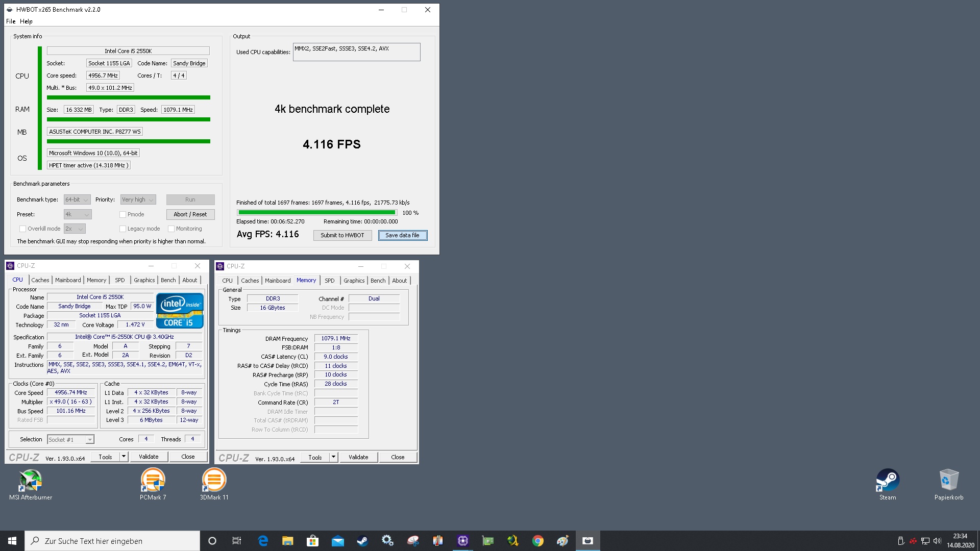Click in the Windows search box
Screen dimensions: 980x551
point(112,541)
